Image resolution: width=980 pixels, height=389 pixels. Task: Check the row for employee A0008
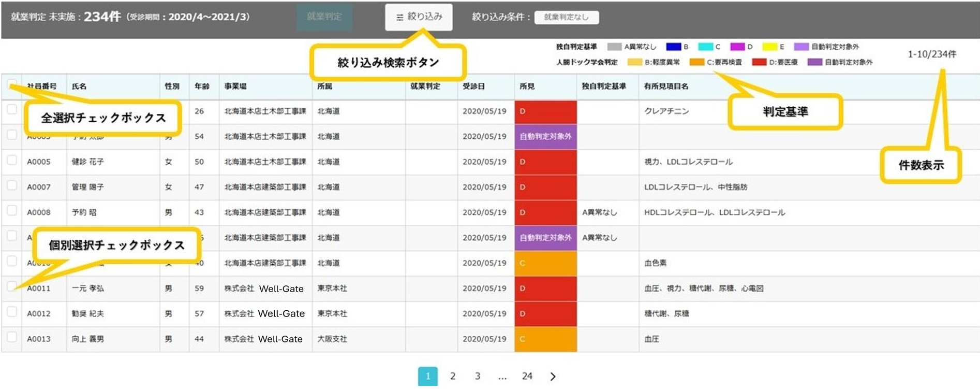tap(12, 210)
